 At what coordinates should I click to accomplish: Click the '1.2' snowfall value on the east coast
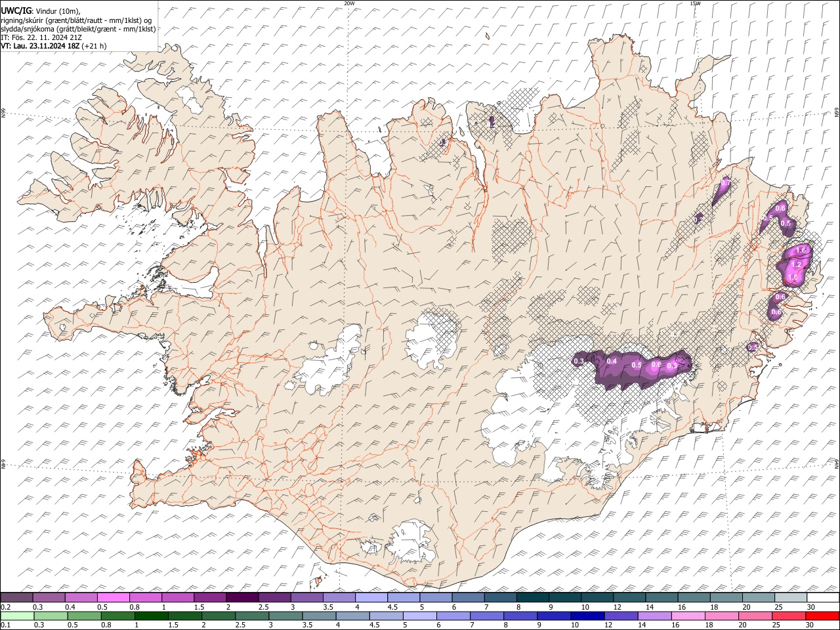pos(796,264)
